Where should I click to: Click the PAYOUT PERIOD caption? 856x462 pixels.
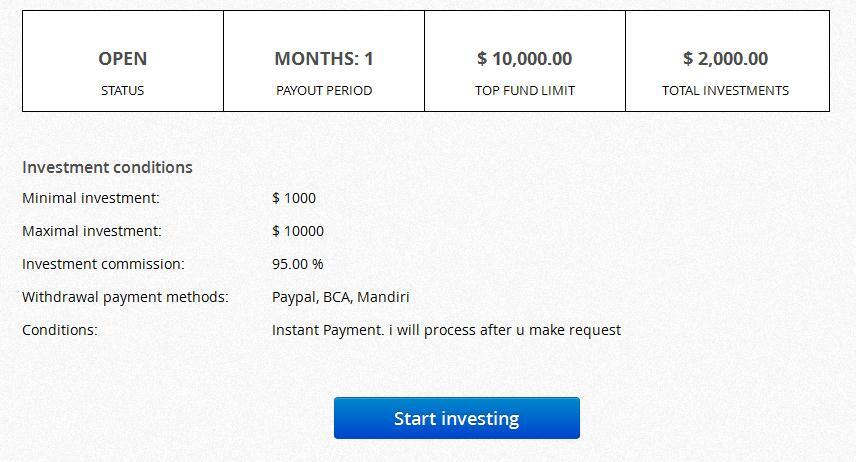[x=323, y=90]
